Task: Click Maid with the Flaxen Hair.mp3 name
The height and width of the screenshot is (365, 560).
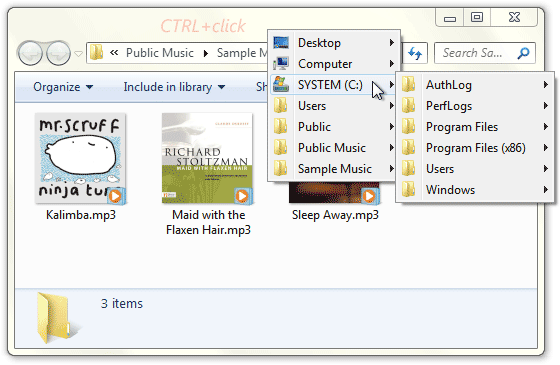Action: pyautogui.click(x=208, y=222)
